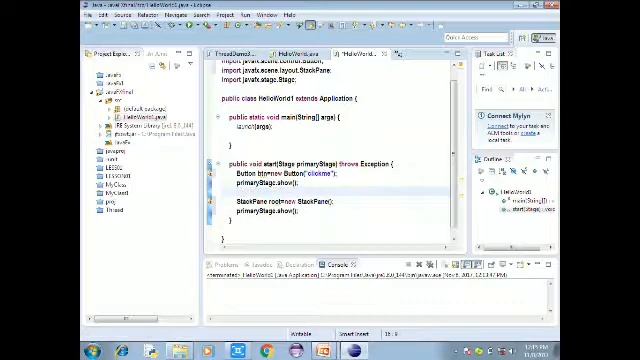The image size is (640, 360).
Task: Open the Open Console dropdown arrow
Action: coord(529,264)
